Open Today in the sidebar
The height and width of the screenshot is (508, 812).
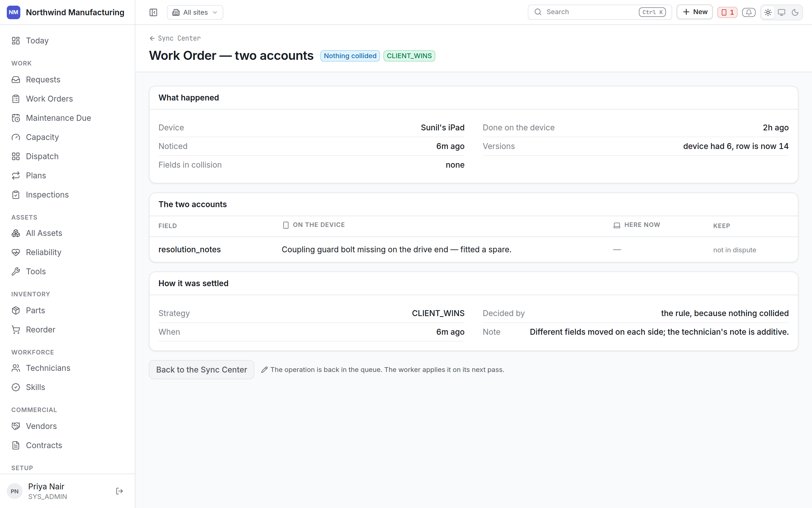[67, 41]
